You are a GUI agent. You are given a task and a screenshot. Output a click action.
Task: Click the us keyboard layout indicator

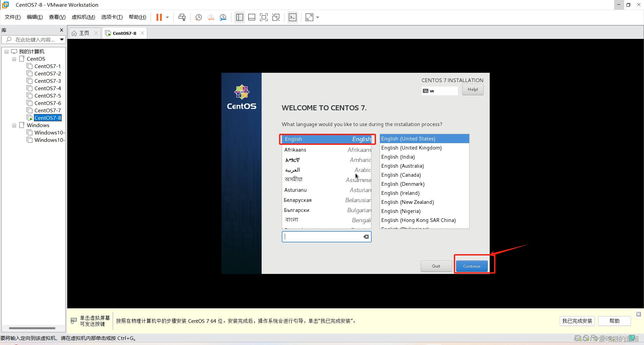coord(439,91)
